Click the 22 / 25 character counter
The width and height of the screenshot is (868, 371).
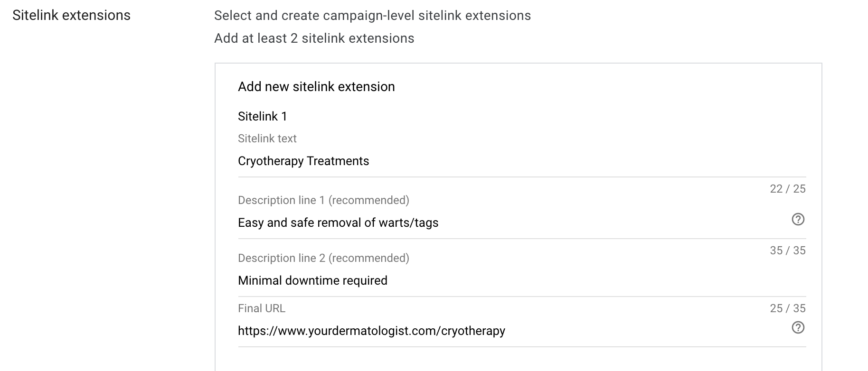[x=787, y=189]
